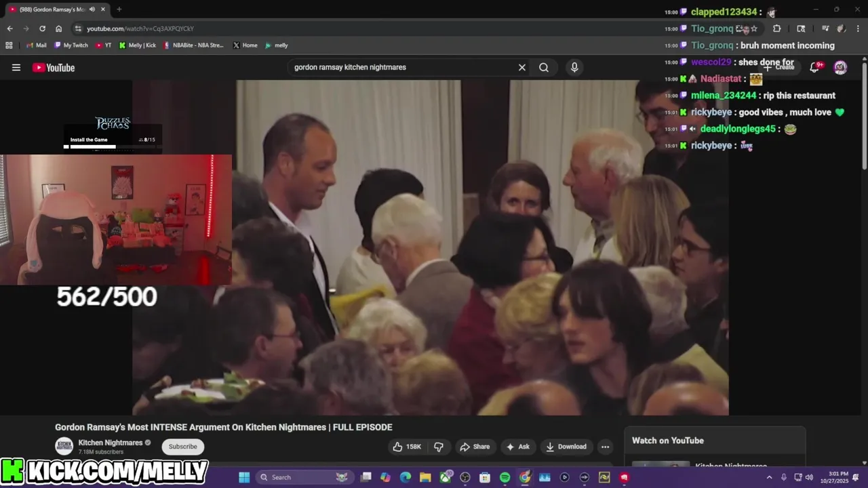868x488 pixels.
Task: Dislike the video with thumbs down
Action: pyautogui.click(x=439, y=447)
